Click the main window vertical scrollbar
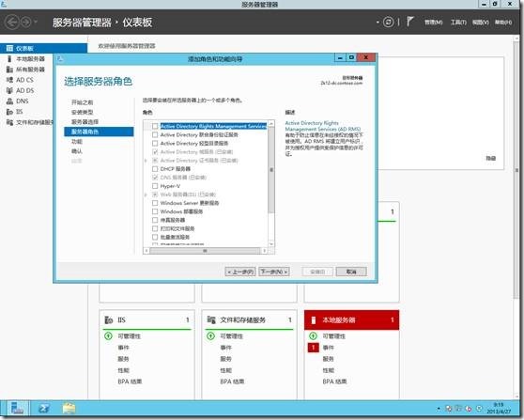This screenshot has width=524, height=420. click(516, 171)
